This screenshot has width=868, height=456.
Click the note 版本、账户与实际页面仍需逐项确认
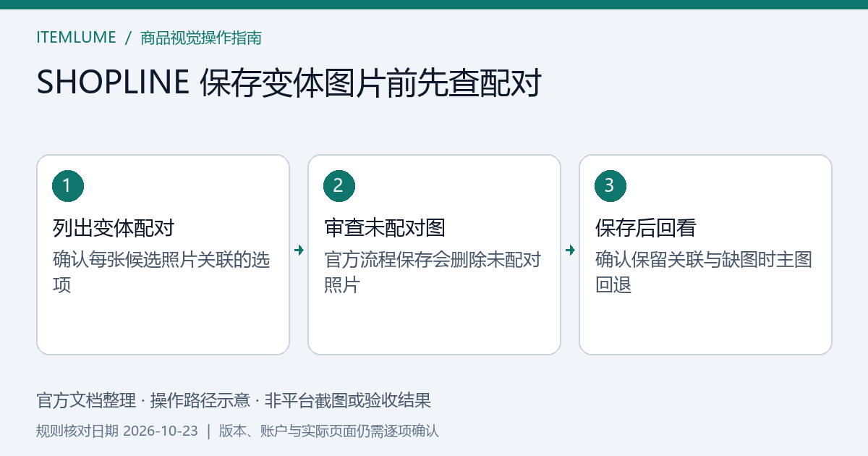(x=329, y=431)
